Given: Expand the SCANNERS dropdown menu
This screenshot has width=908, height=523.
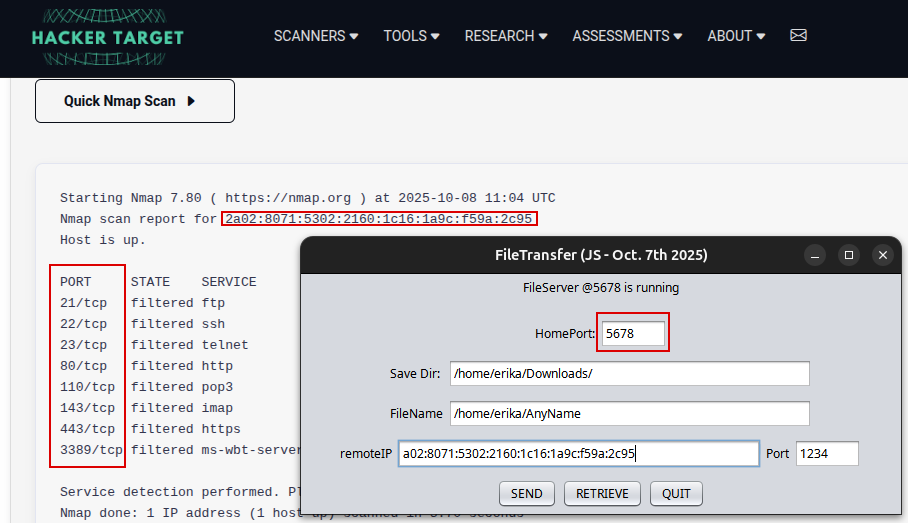Looking at the screenshot, I should pyautogui.click(x=316, y=36).
